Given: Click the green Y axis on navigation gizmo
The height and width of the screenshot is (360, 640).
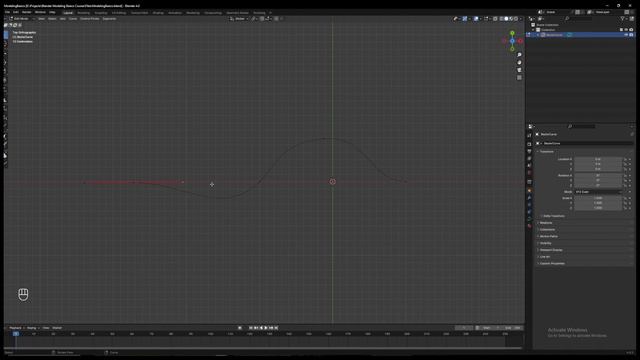Looking at the screenshot, I should pos(512,33).
